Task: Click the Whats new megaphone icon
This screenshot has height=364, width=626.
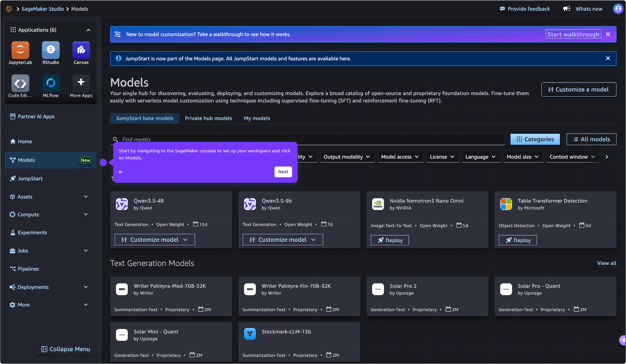Action: click(x=567, y=9)
